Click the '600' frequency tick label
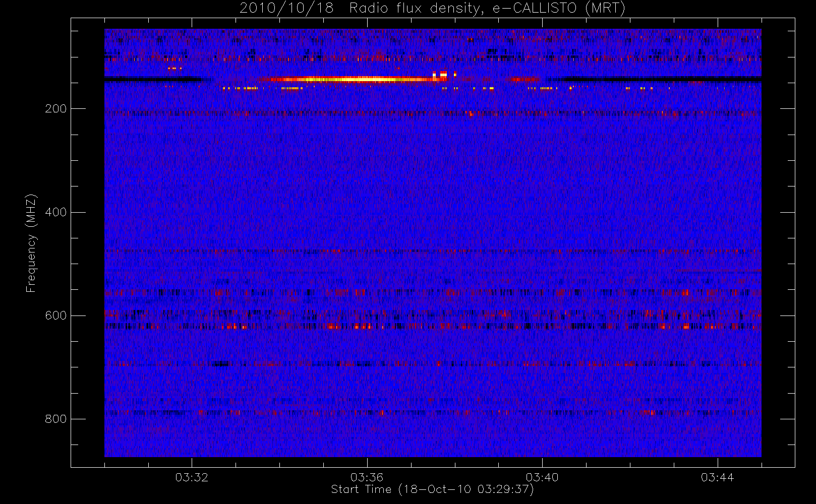 55,316
